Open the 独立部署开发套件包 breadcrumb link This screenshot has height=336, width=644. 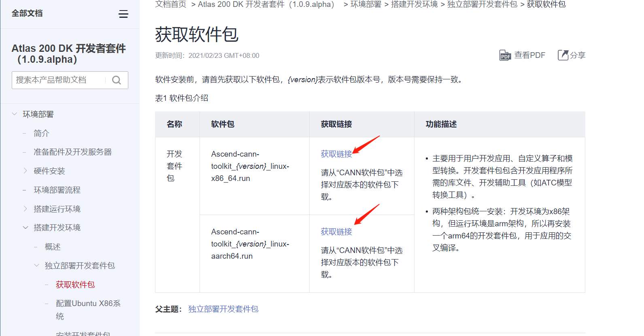(x=482, y=4)
